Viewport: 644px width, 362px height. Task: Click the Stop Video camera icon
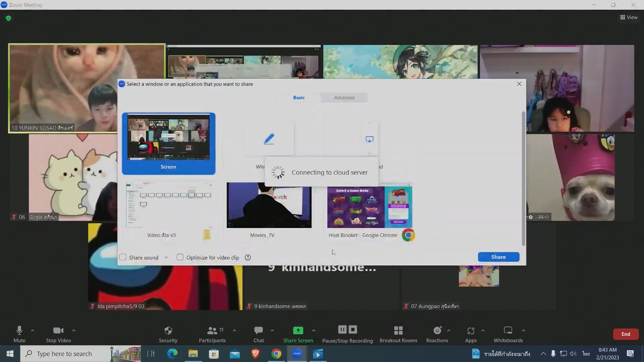tap(58, 330)
